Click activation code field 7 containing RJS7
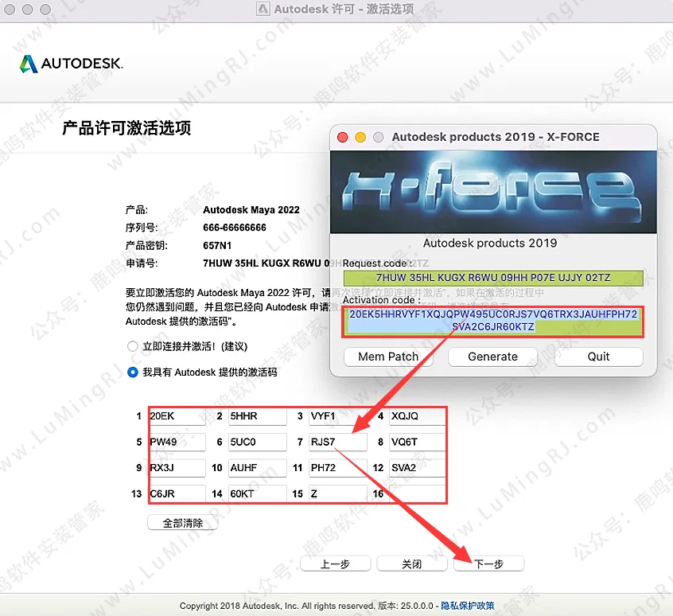The height and width of the screenshot is (616, 673). tap(338, 443)
